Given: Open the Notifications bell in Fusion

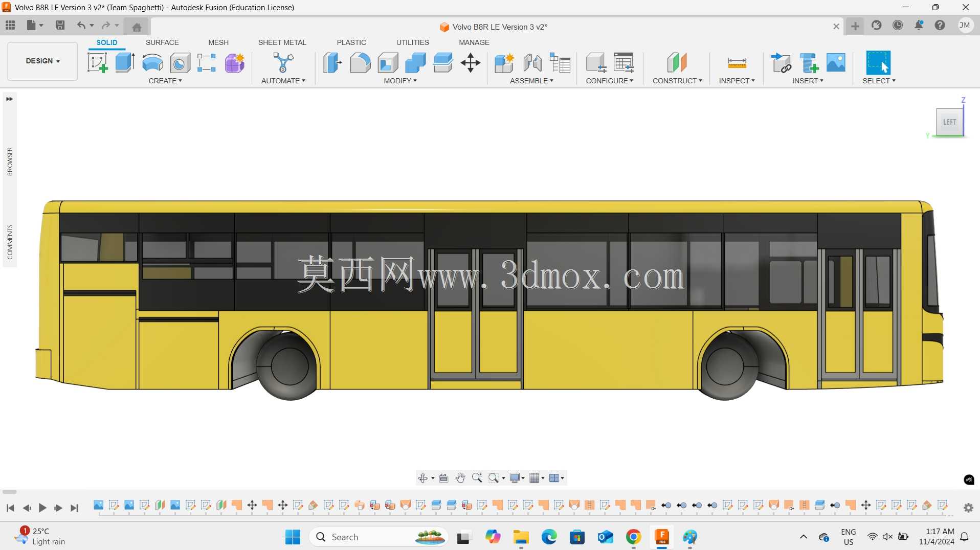Looking at the screenshot, I should (x=919, y=26).
